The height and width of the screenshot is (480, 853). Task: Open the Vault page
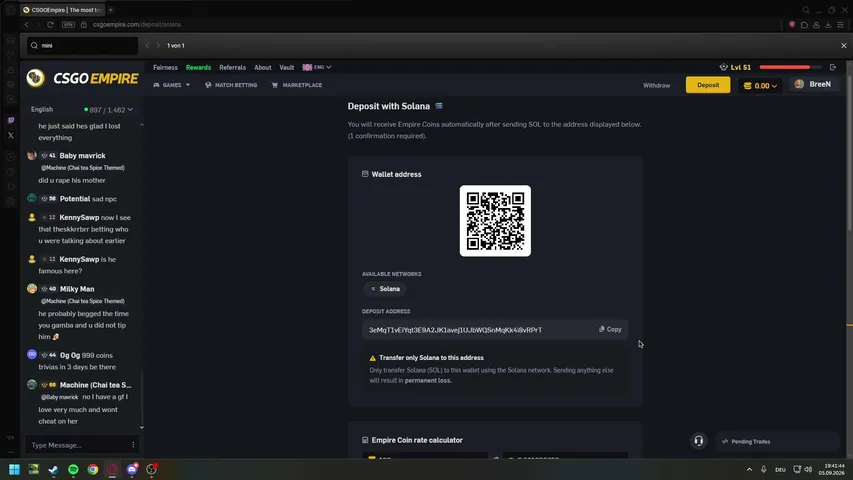point(287,67)
